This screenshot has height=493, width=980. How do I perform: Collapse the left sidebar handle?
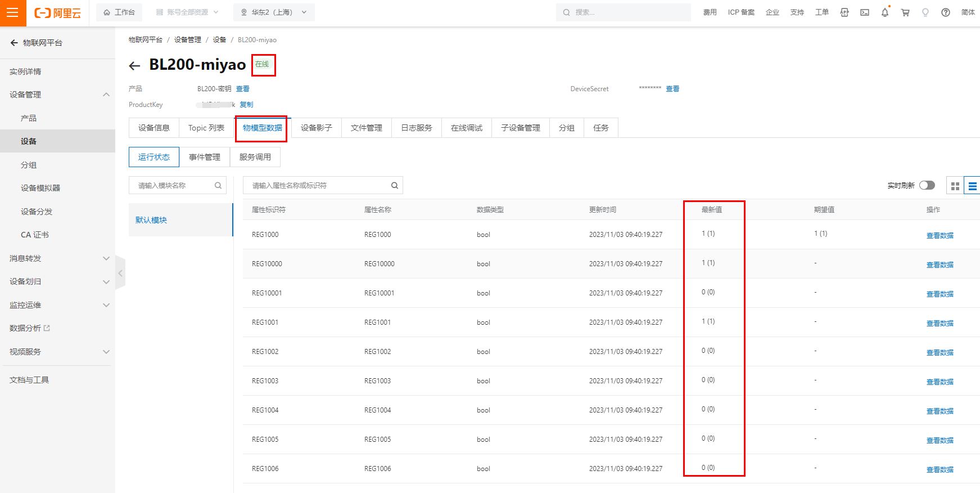(120, 273)
